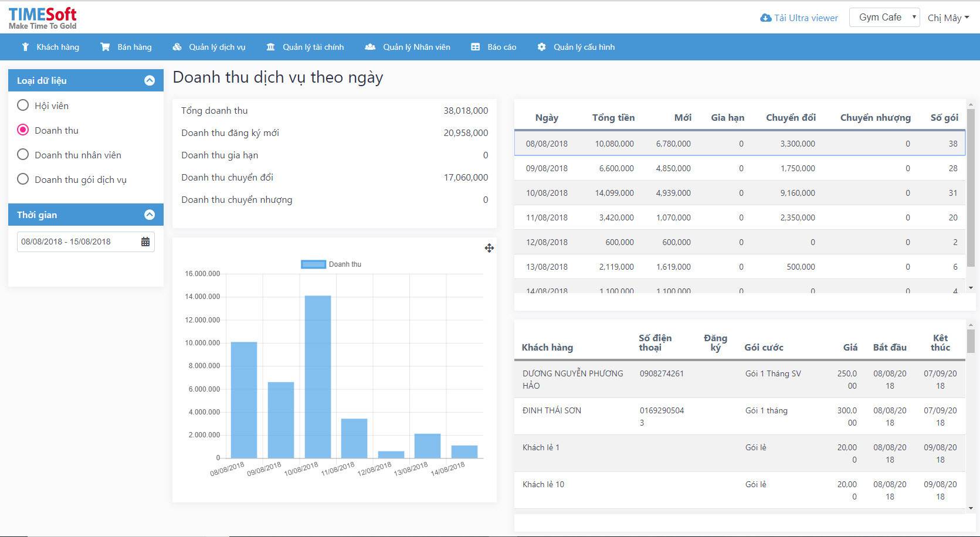Choose Doanh thu gói dịch vụ radio
980x537 pixels.
(23, 179)
